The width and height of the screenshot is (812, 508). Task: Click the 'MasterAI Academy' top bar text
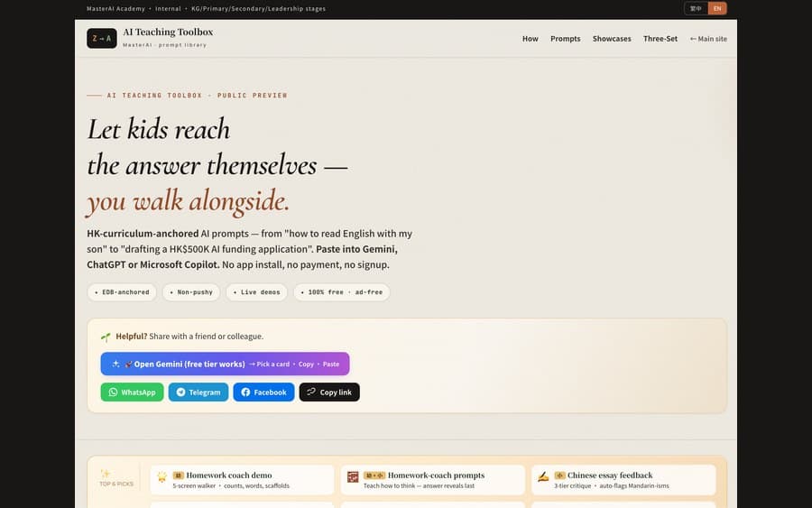pos(115,9)
